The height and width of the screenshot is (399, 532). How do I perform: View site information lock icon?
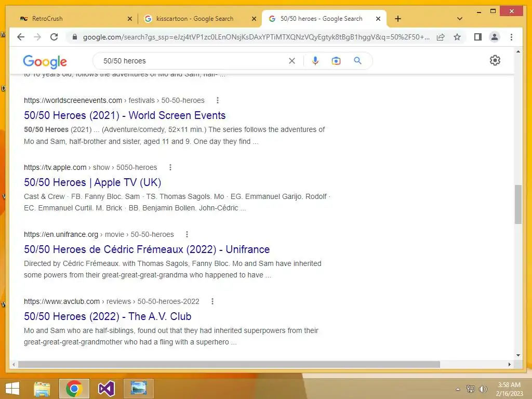[x=75, y=37]
